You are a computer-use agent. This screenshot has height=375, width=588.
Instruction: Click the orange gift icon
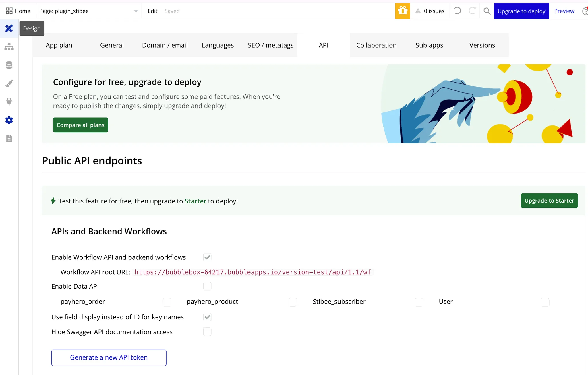403,11
